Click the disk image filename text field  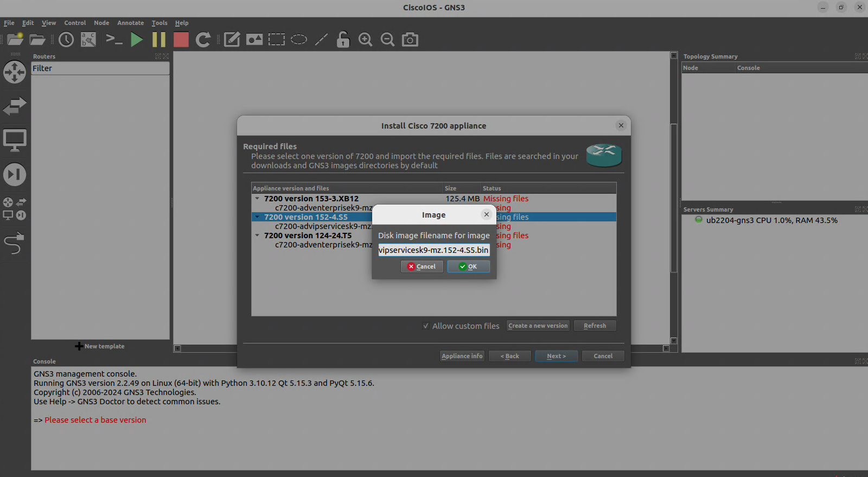433,250
